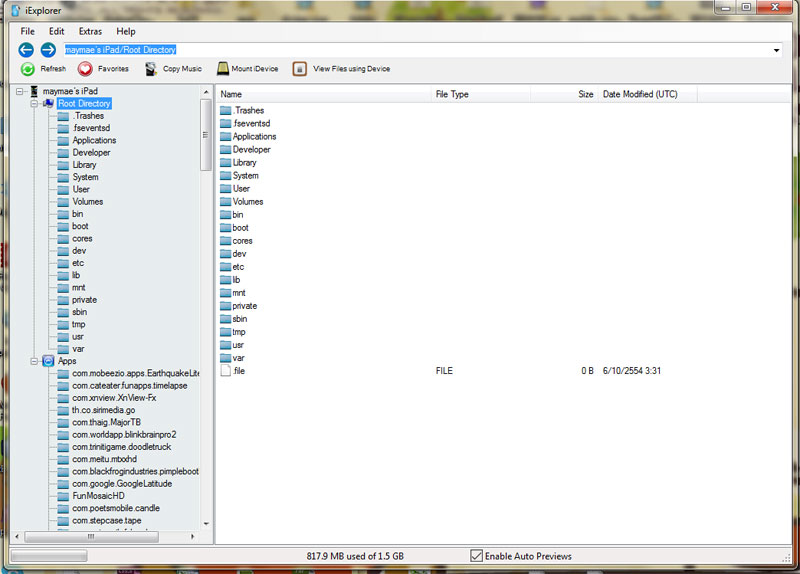Sort by Name column header

pyautogui.click(x=324, y=94)
